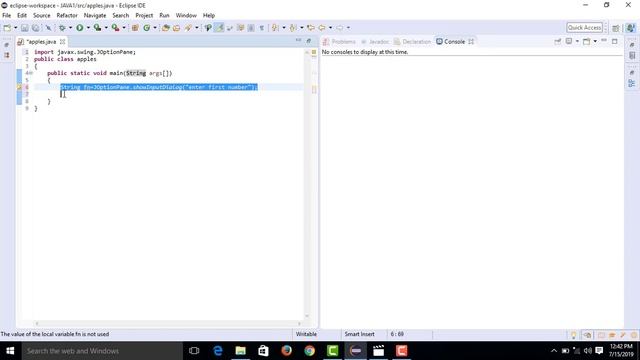The width and height of the screenshot is (640, 360).
Task: Click the tip lightbulb in the status bar
Action: pos(573,335)
